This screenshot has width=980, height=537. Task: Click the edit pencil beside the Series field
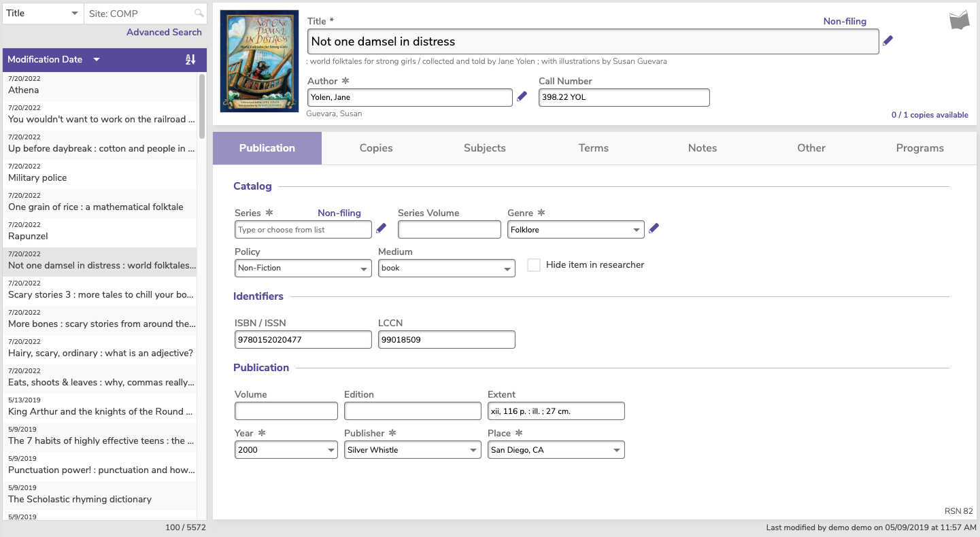(x=381, y=229)
